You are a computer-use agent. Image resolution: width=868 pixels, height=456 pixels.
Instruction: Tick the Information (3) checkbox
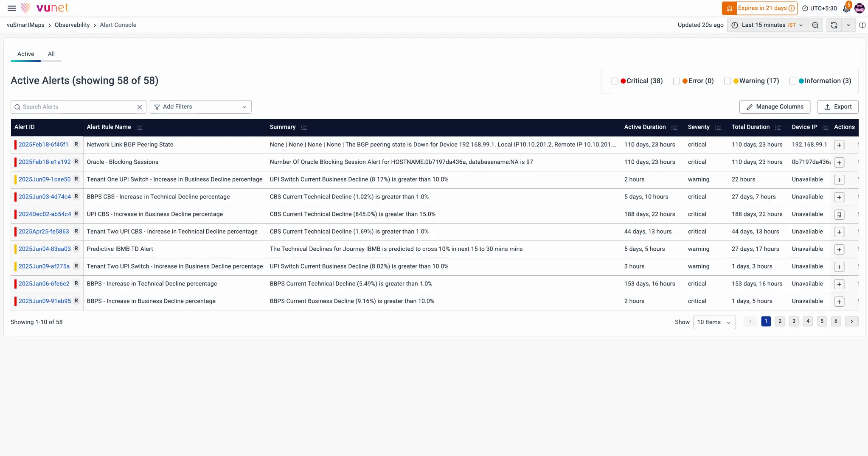(x=792, y=81)
